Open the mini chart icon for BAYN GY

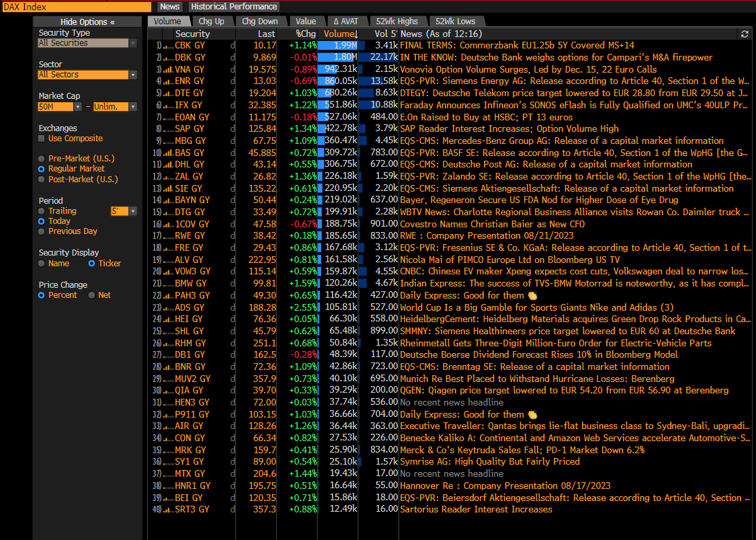168,200
